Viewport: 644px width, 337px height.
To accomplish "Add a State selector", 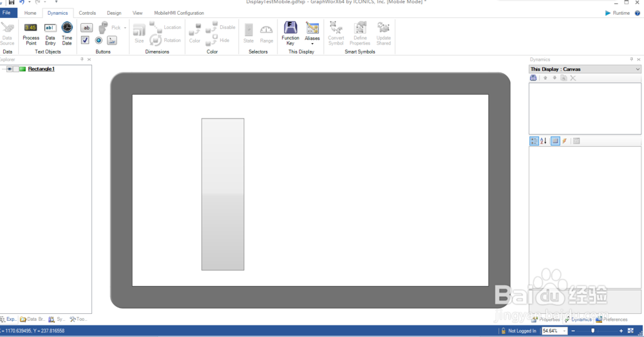I will click(x=249, y=34).
